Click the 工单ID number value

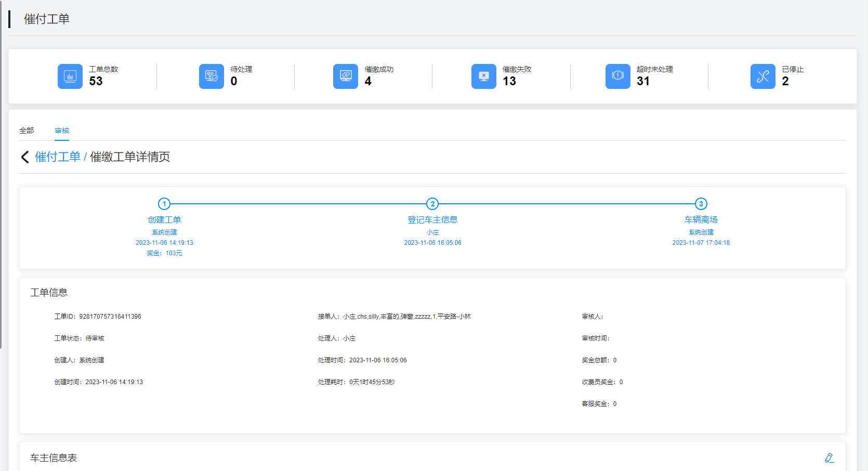pyautogui.click(x=110, y=317)
